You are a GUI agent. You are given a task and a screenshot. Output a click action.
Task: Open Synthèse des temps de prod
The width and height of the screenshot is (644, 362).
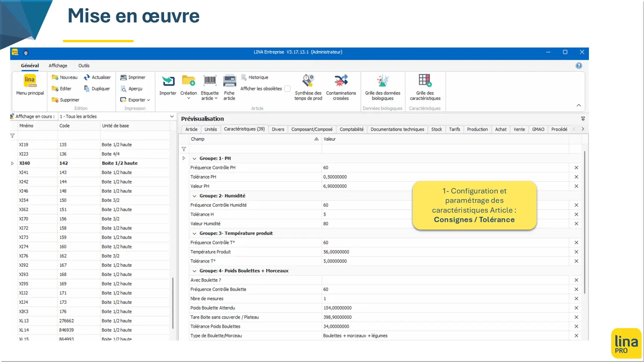pos(308,87)
